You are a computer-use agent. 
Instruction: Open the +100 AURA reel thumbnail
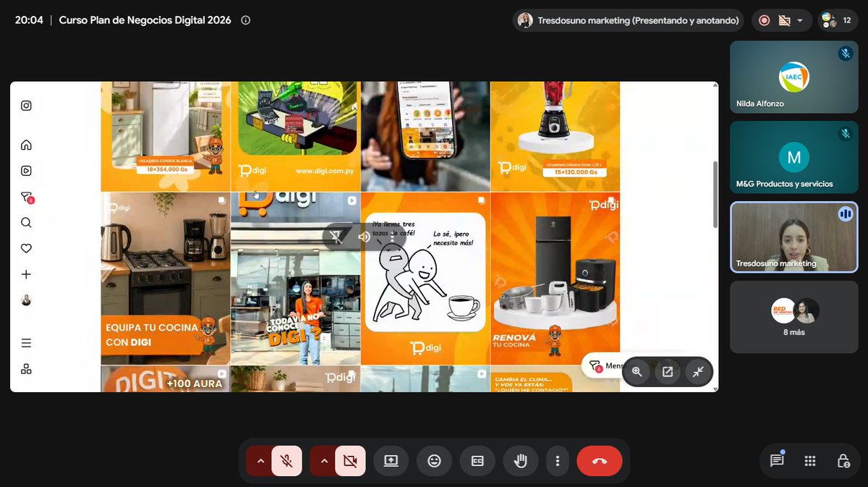tap(165, 379)
